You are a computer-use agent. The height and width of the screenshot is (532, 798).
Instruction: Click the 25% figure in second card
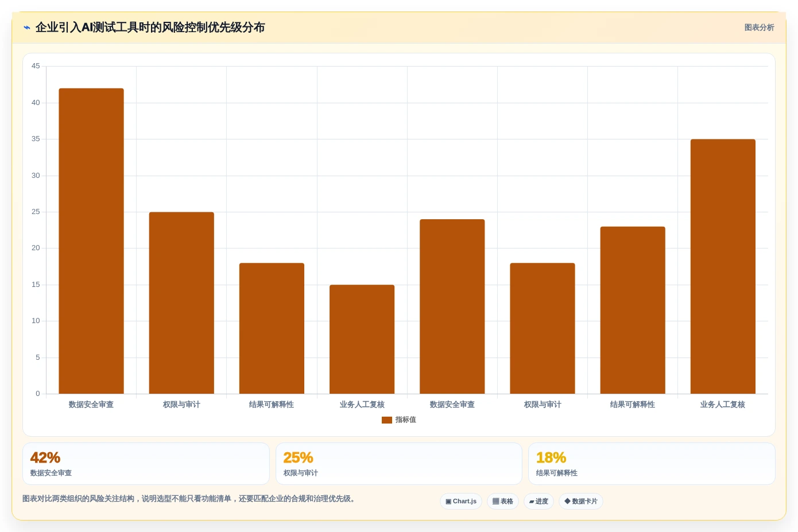pos(298,457)
